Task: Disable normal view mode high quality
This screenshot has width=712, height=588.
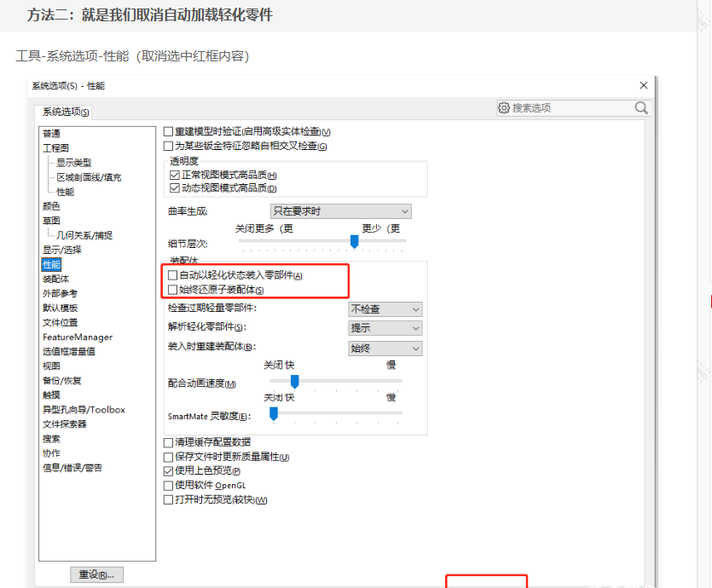Action: coord(175,175)
